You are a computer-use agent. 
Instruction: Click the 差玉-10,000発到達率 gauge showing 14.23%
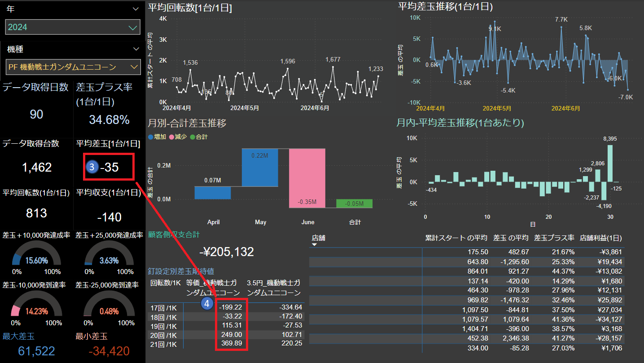pyautogui.click(x=37, y=305)
